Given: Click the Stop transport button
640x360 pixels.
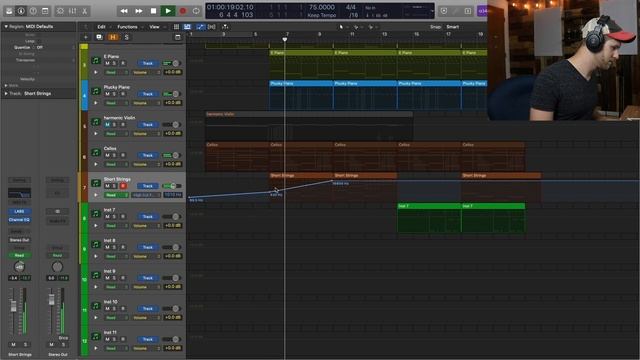Looking at the screenshot, I should (153, 11).
